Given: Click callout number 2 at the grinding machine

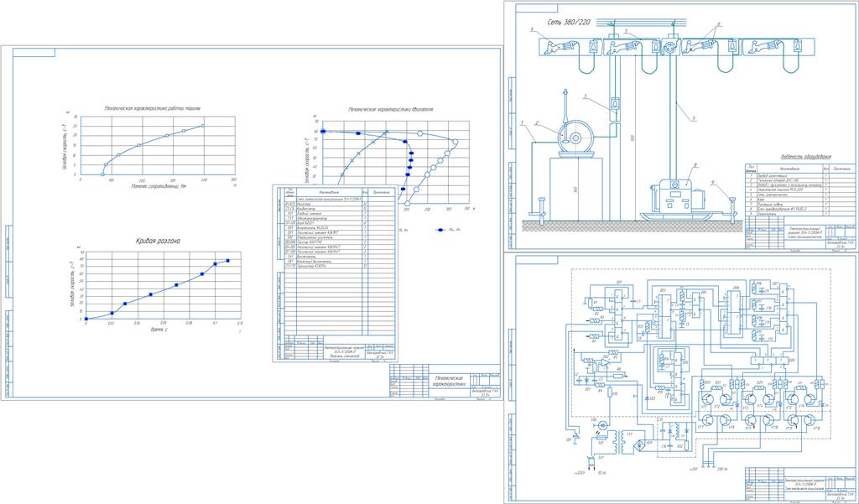Looking at the screenshot, I should pyautogui.click(x=539, y=123).
